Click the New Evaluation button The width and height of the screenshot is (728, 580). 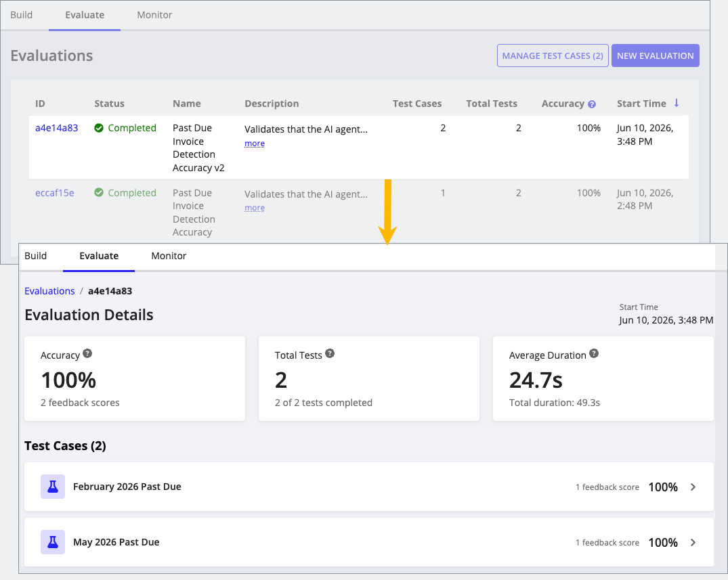click(x=655, y=55)
